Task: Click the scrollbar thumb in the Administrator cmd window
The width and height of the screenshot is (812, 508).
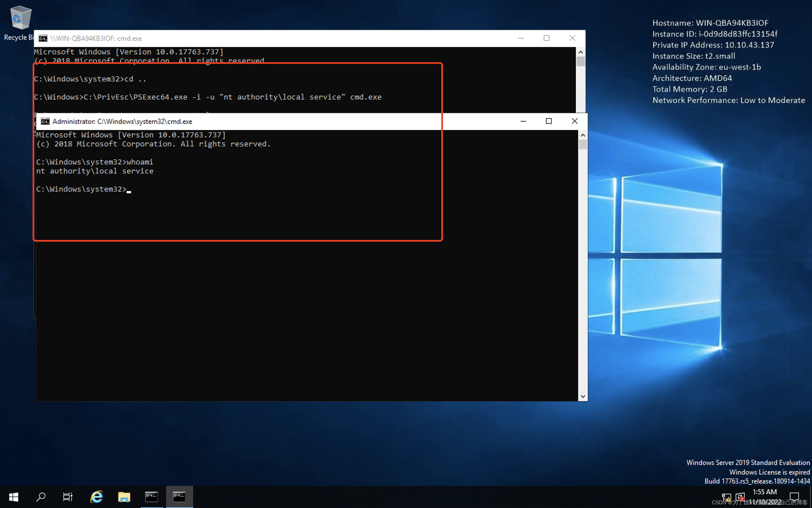Action: tap(583, 144)
